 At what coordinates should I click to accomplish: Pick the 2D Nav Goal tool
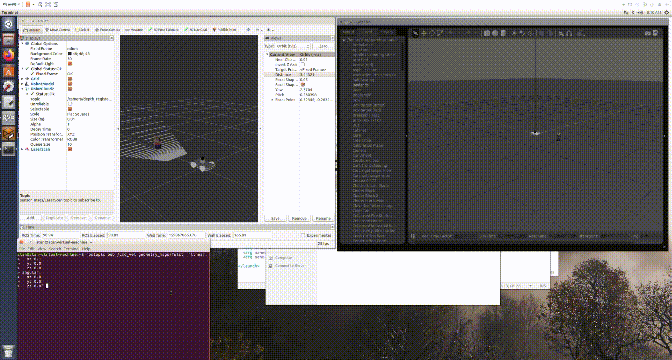pos(196,30)
